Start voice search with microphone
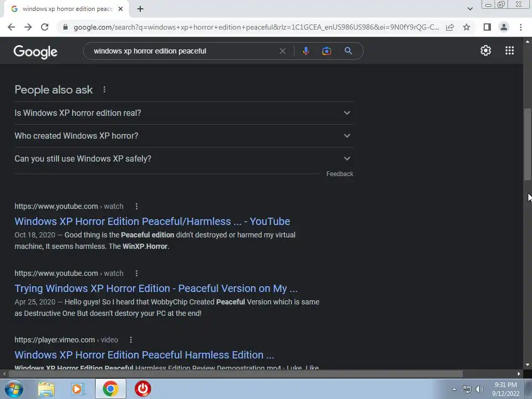 click(x=305, y=51)
